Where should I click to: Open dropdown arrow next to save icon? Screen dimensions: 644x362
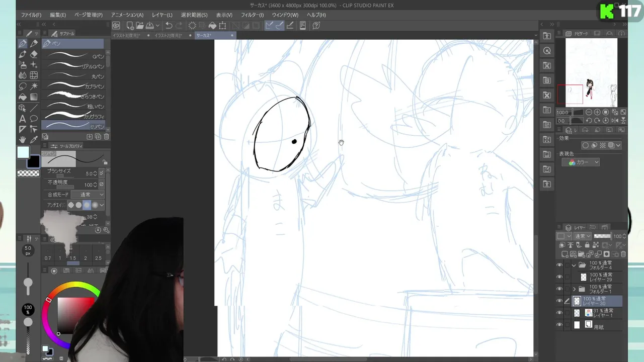[157, 25]
